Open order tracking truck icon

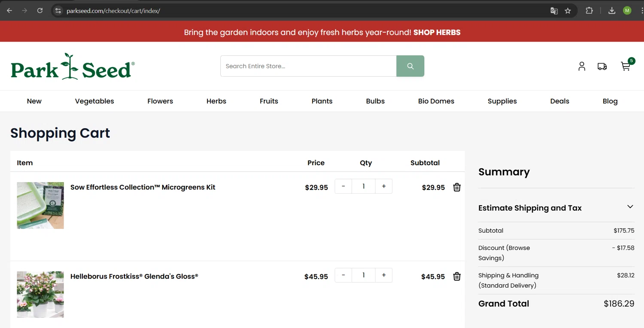(x=602, y=66)
